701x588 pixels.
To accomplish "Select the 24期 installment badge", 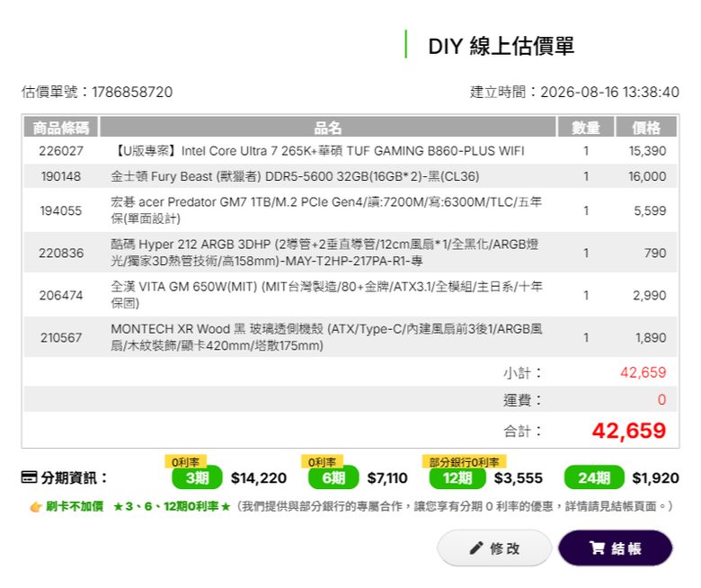I will (x=594, y=477).
